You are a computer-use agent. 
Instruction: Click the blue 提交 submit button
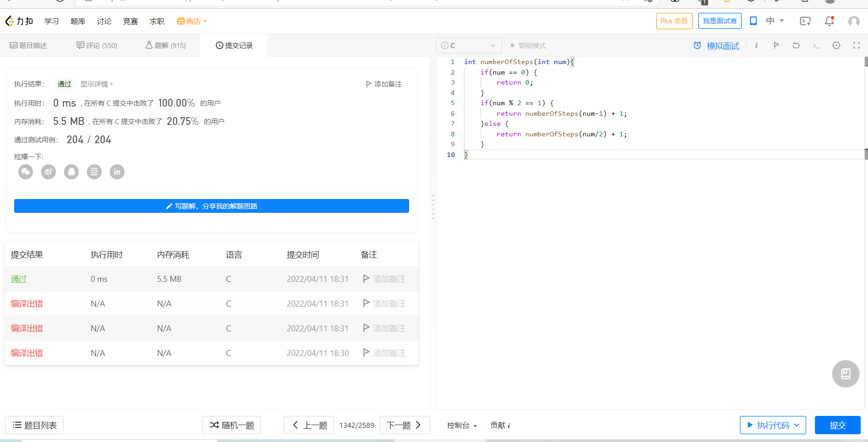(x=837, y=425)
